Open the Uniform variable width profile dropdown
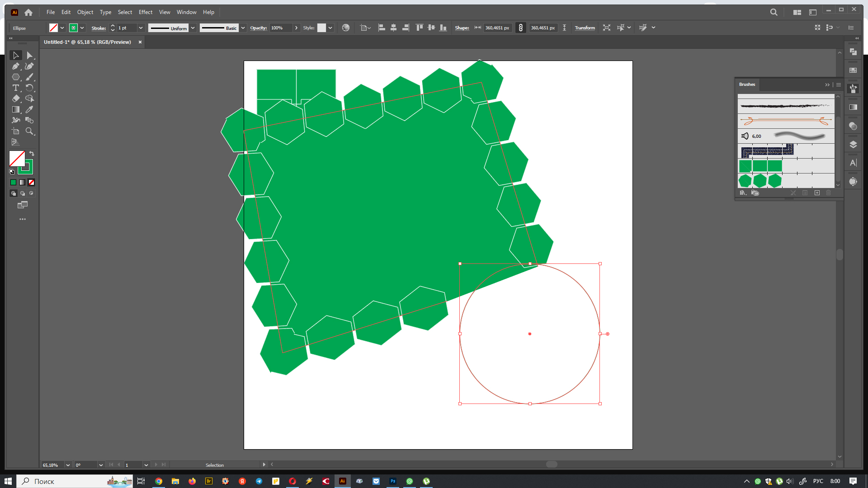 [193, 28]
